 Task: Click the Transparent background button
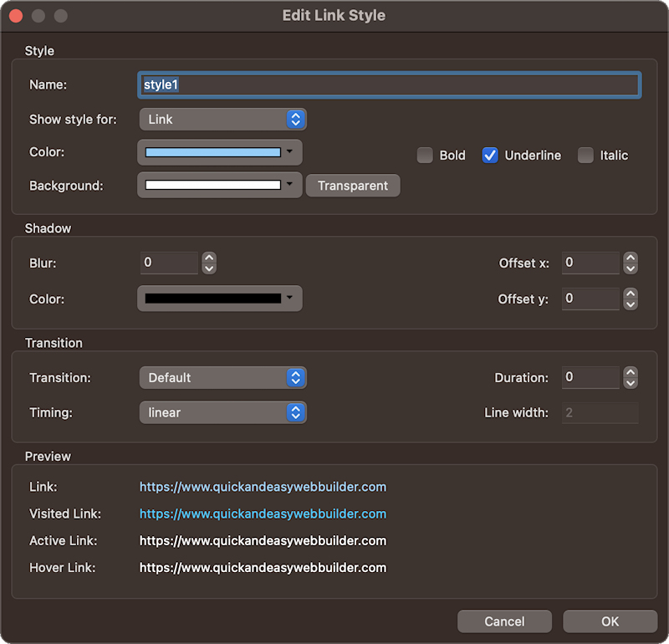[x=353, y=186]
